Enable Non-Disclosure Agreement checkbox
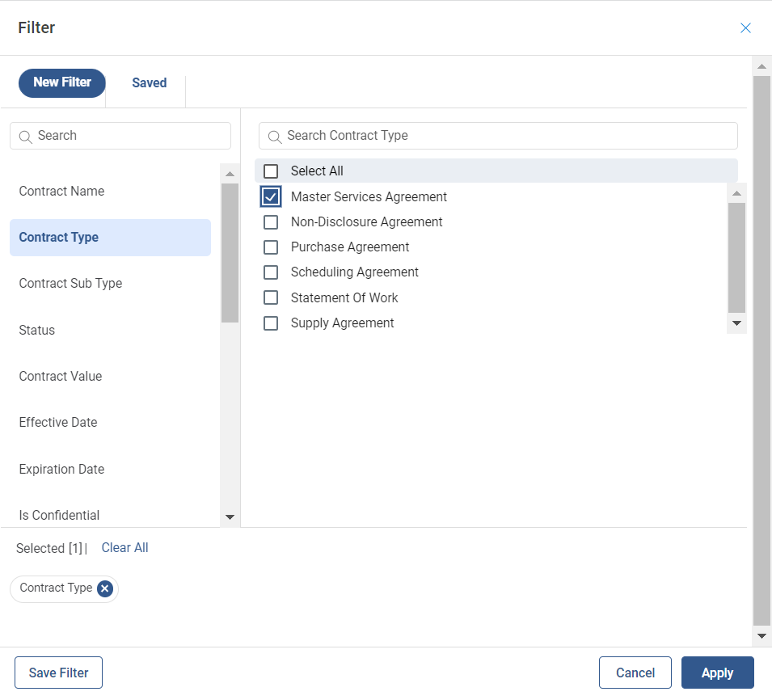Viewport: 772px width, 700px height. tap(272, 222)
